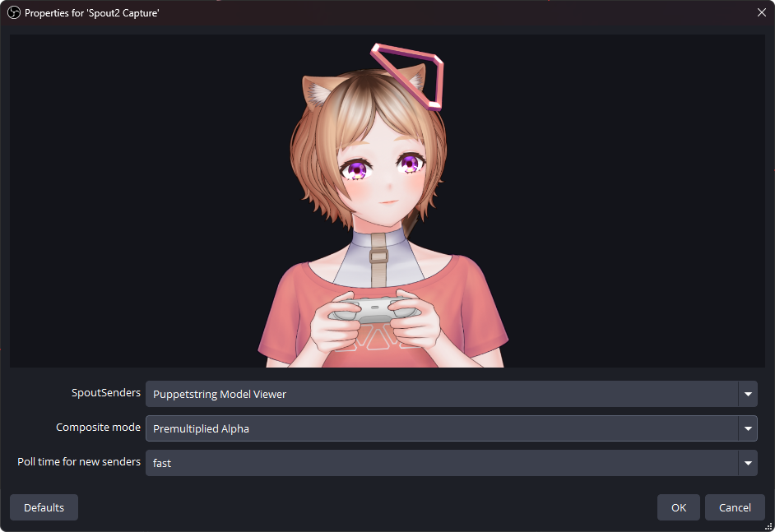
Task: Click the pink halo above the avatar
Action: 408,76
